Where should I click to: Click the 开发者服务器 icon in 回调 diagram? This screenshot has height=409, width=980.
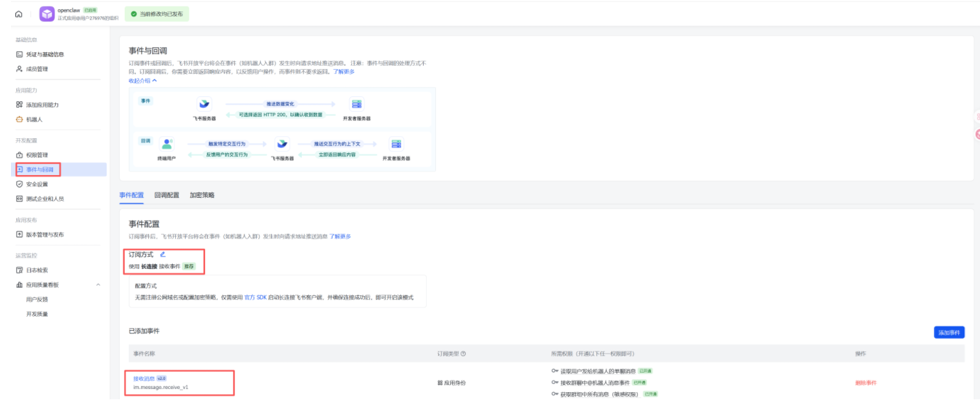coord(396,143)
